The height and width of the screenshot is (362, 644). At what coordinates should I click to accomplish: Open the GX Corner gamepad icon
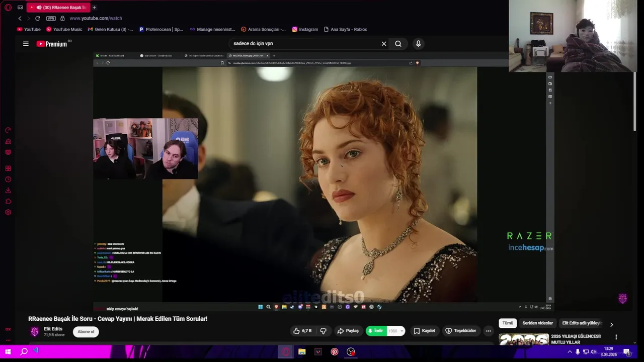tap(20, 8)
